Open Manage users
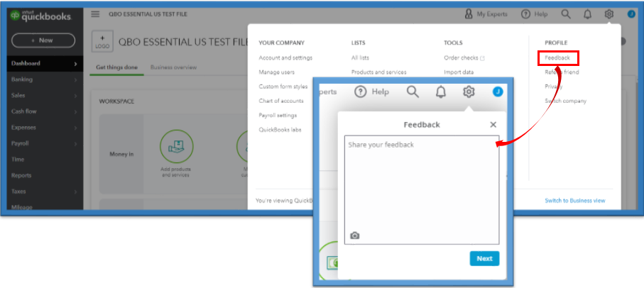The width and height of the screenshot is (644, 288). pos(276,72)
